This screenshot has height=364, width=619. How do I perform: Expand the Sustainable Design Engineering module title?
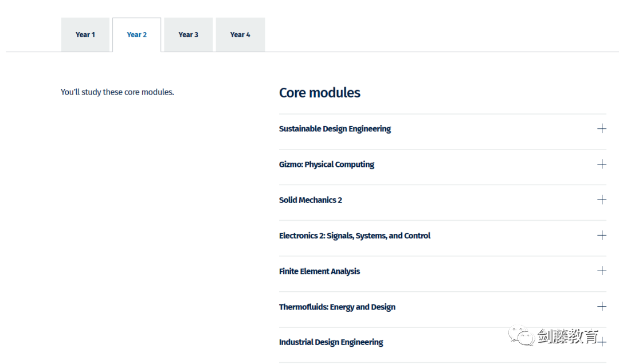tap(335, 129)
